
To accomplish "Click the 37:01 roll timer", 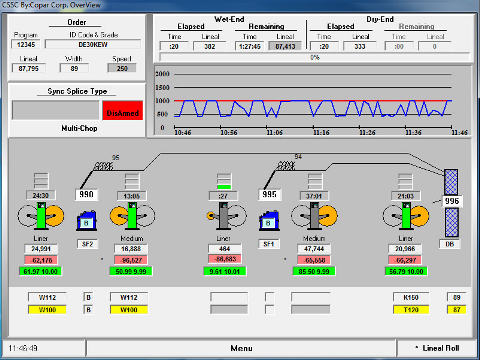I will [x=314, y=196].
